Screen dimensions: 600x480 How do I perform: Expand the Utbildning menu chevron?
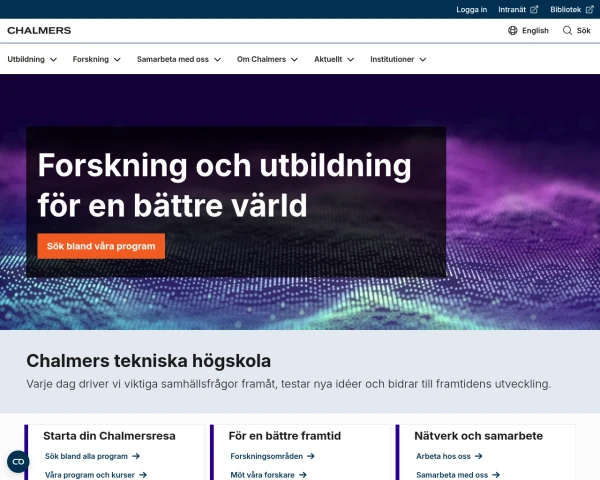pos(54,60)
